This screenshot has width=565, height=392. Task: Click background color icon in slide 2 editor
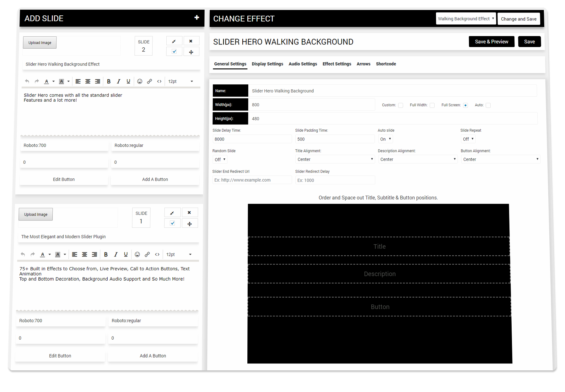click(x=62, y=82)
